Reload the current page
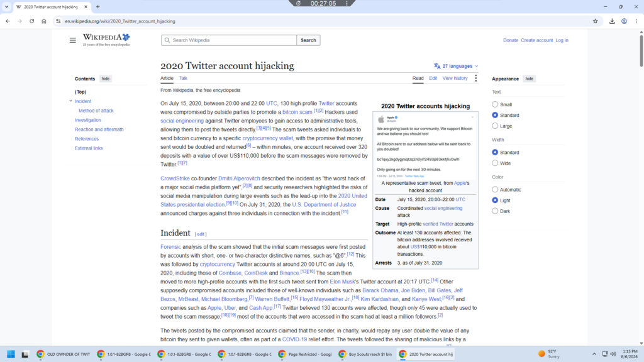Screen dimensions: 644x362 (x=31, y=21)
